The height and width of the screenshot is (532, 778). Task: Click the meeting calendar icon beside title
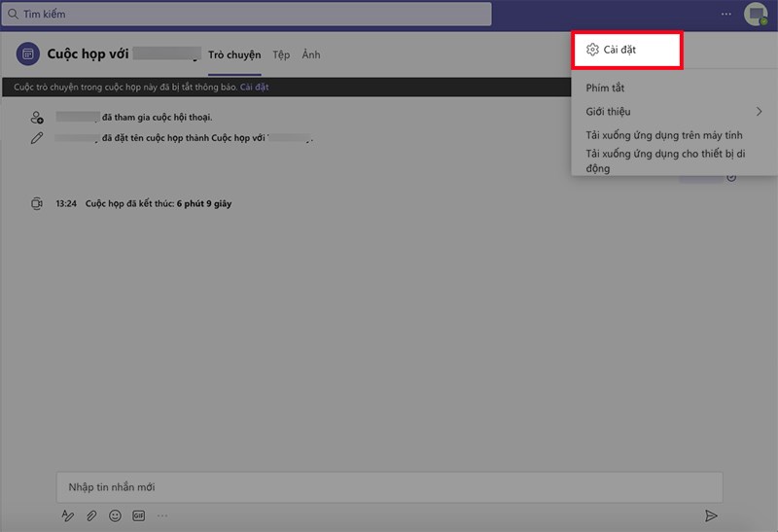click(x=29, y=54)
